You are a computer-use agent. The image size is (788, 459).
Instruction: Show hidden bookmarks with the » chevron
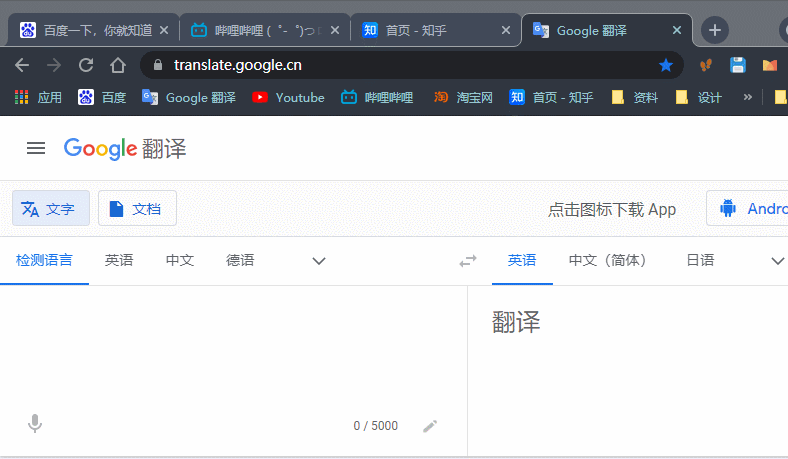coord(748,97)
